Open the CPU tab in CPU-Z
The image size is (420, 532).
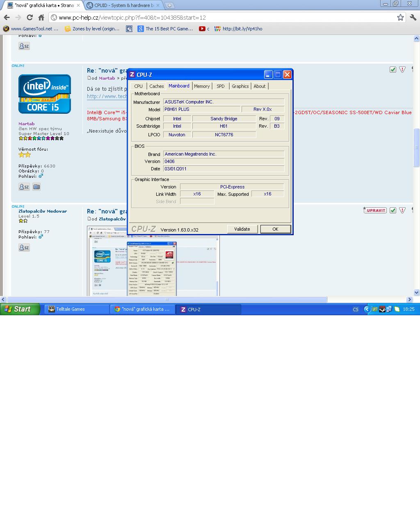tap(139, 86)
